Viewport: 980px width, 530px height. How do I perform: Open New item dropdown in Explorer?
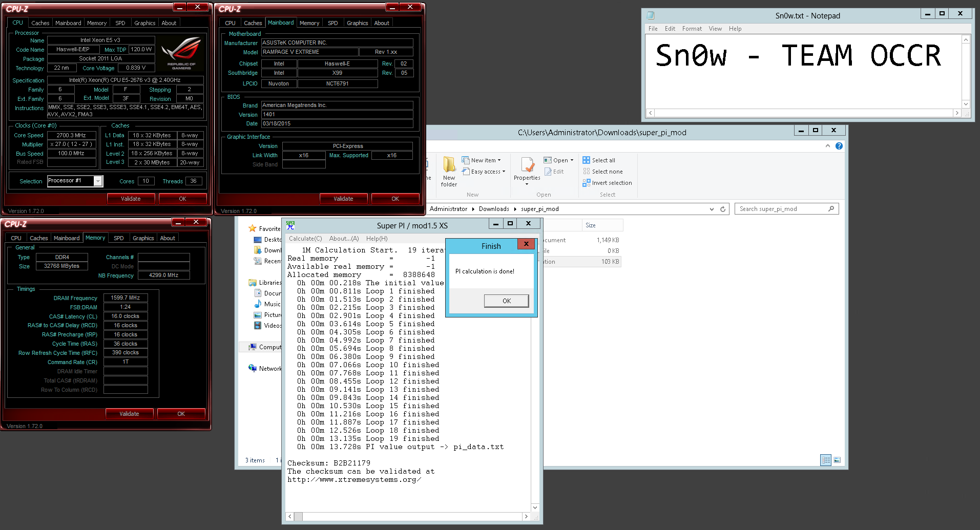pyautogui.click(x=481, y=160)
